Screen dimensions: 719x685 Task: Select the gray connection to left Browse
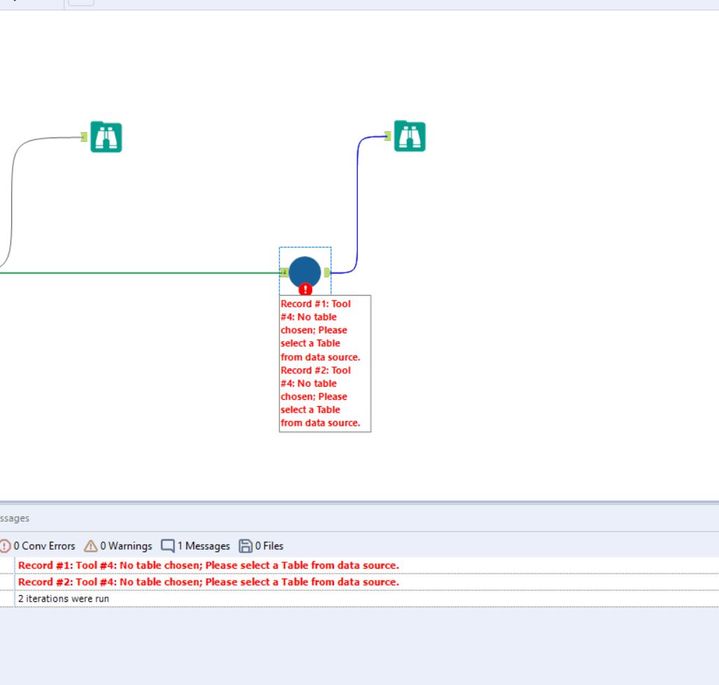point(11,202)
